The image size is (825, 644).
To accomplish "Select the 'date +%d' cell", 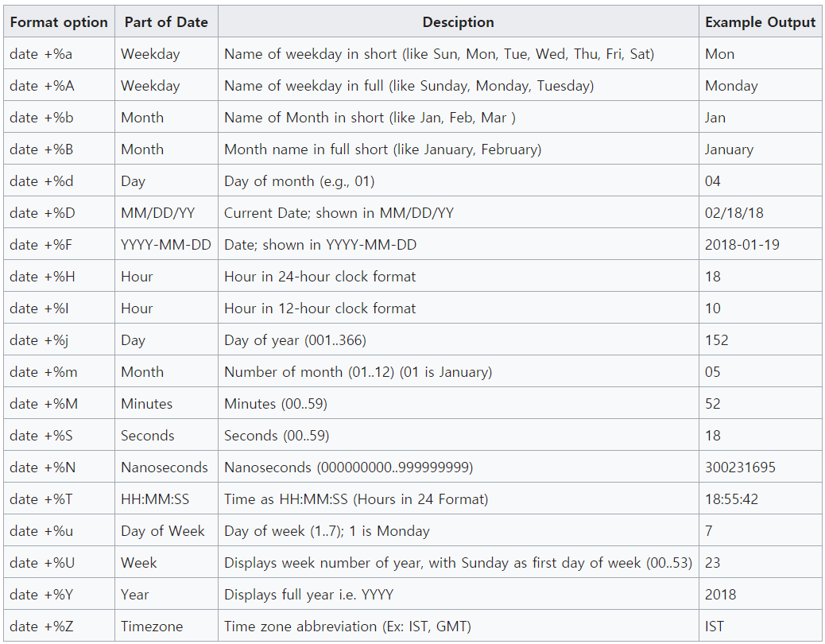I will coord(59,181).
